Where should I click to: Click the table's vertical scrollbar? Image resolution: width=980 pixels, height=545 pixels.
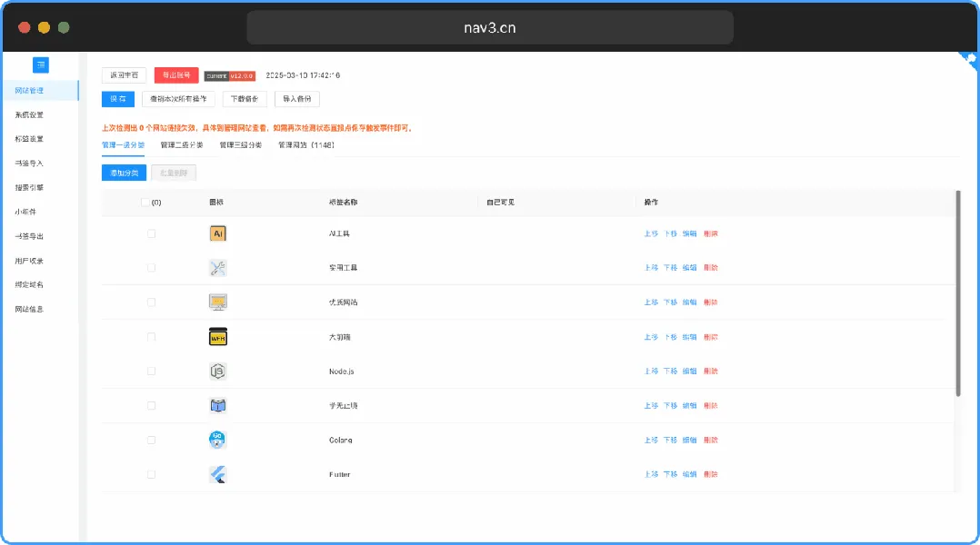[958, 292]
